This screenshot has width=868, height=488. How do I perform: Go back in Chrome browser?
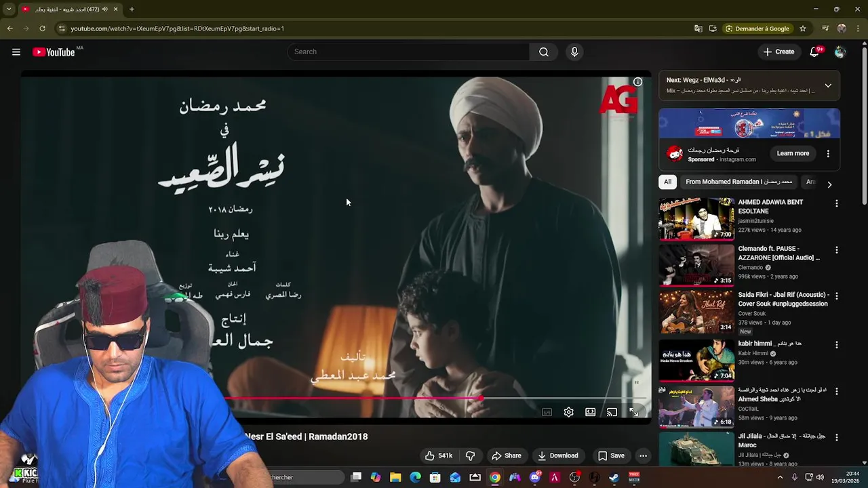tap(9, 28)
